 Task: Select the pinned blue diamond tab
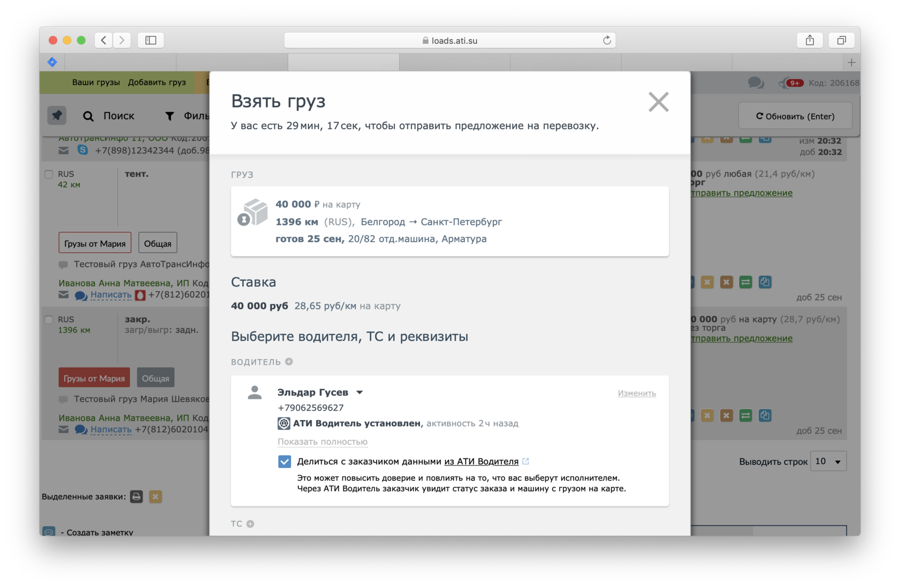[52, 62]
